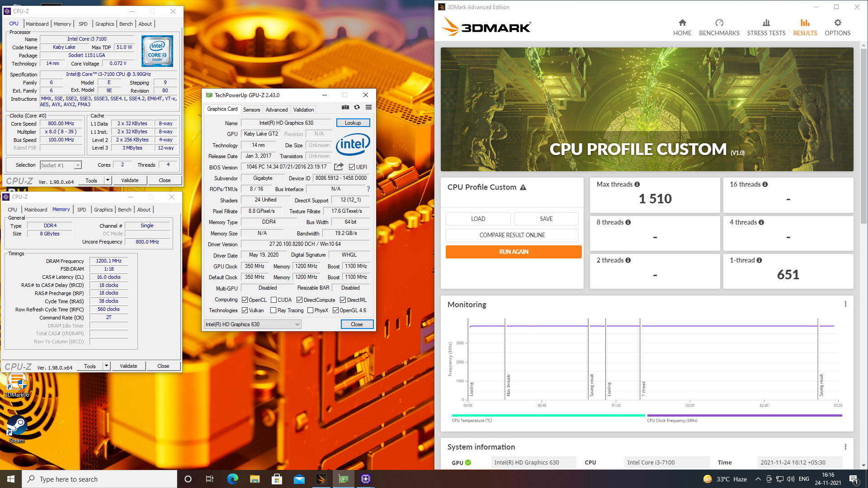This screenshot has height=488, width=868.
Task: Toggle UEFI checkbox in GPU-Z
Action: click(x=352, y=167)
